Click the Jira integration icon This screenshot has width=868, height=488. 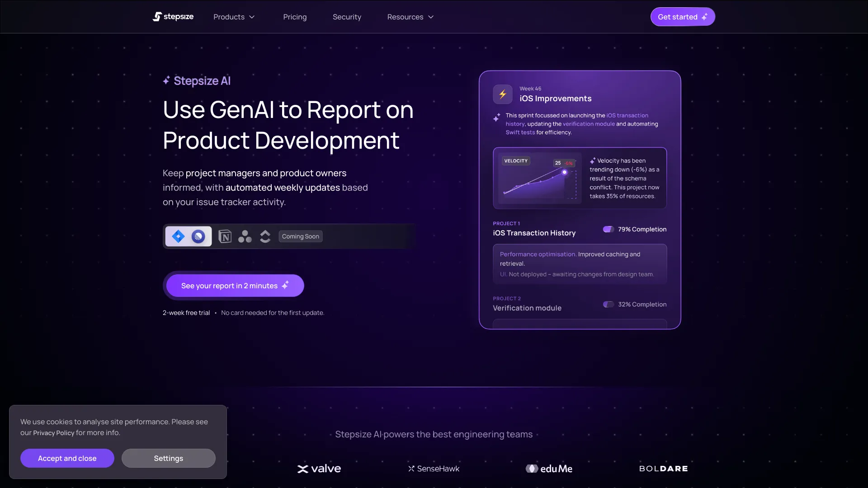pos(178,236)
